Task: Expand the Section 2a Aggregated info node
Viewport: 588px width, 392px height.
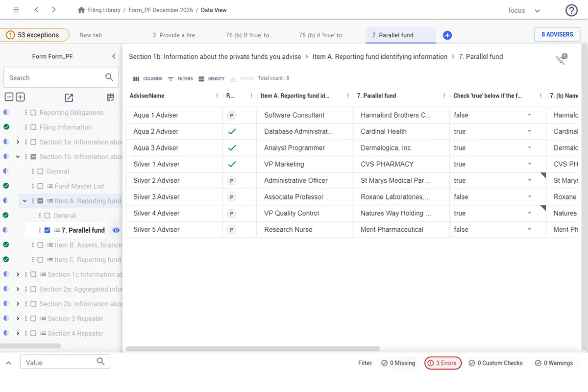Action: 18,289
